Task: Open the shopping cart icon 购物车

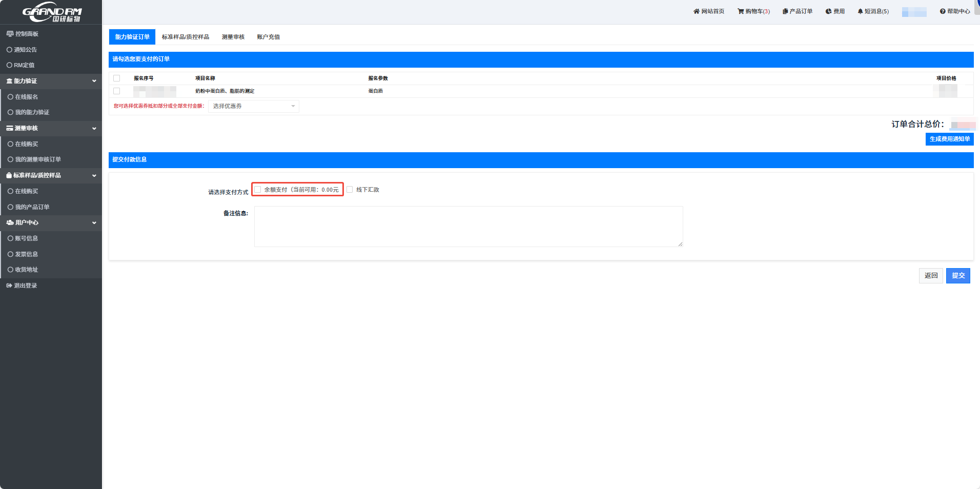Action: tap(740, 11)
